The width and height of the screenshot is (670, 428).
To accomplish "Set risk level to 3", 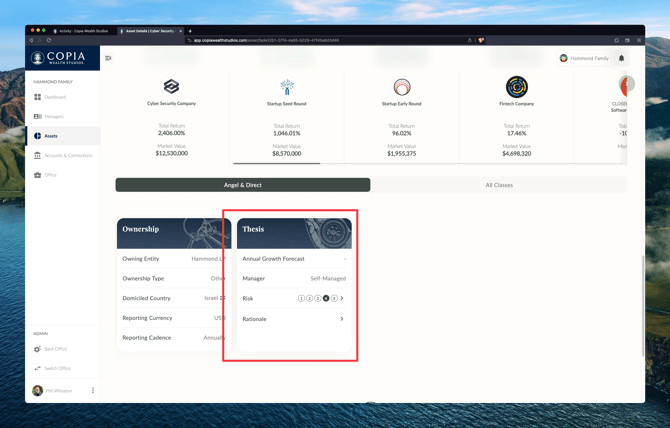I will 318,298.
